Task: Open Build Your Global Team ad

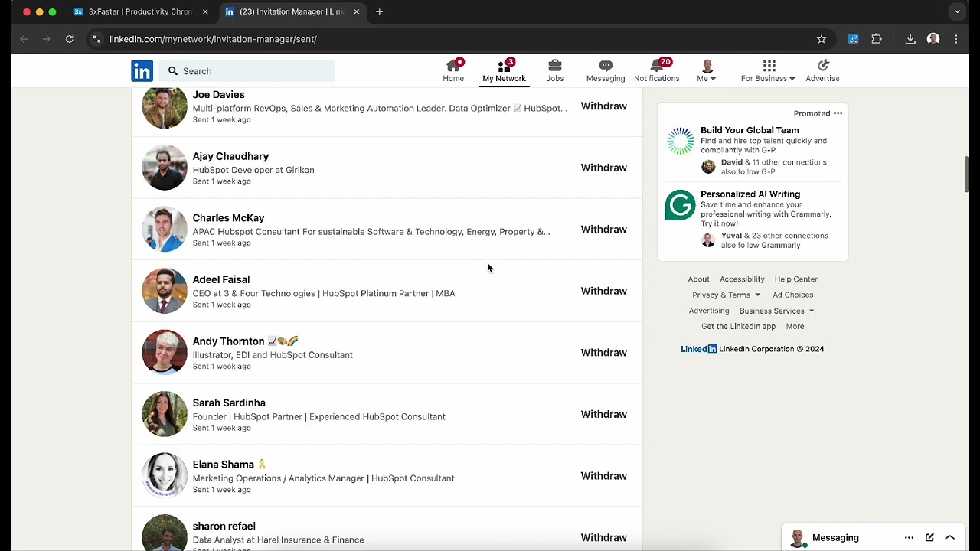Action: point(750,130)
